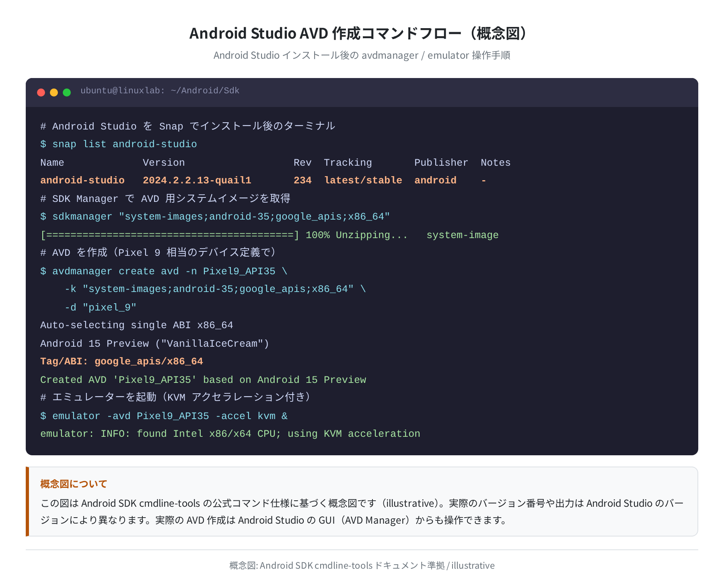Click the latest/stable tracking value
This screenshot has height=588, width=724.
[363, 180]
